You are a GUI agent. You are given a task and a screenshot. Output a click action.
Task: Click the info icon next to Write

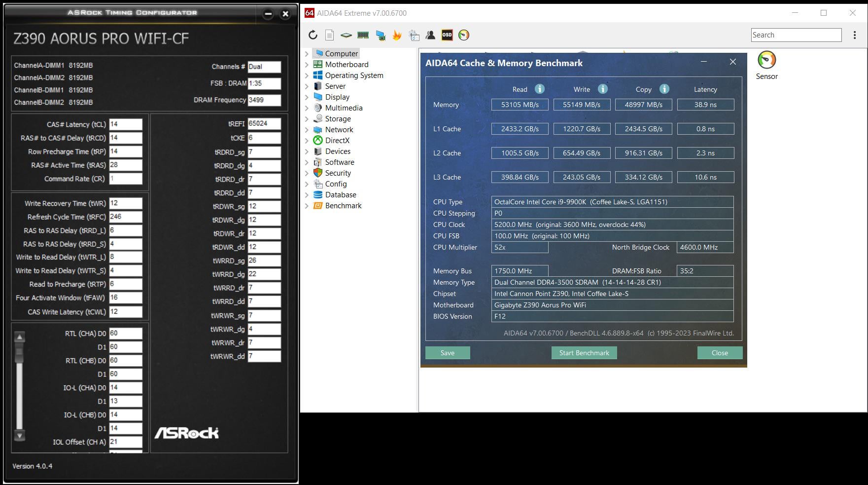[x=602, y=89]
